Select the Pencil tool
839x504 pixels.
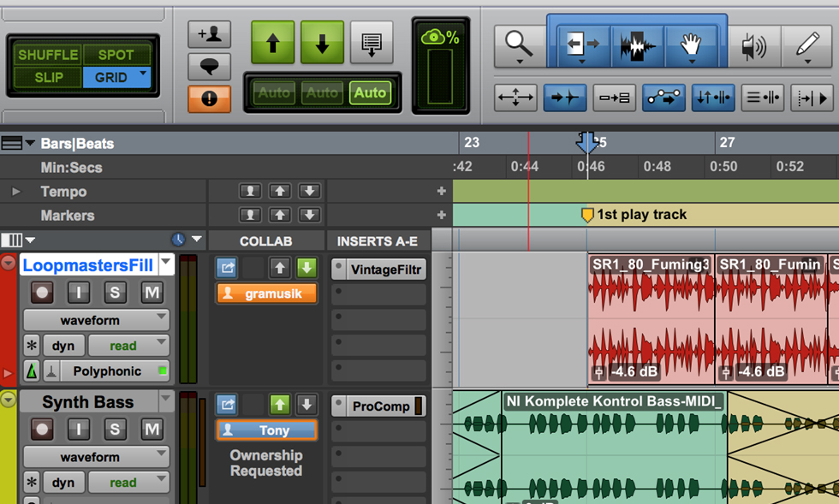pyautogui.click(x=807, y=44)
